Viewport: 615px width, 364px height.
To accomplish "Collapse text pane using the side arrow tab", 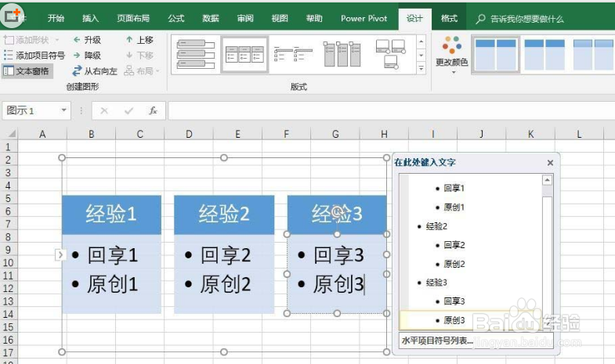I will point(60,255).
